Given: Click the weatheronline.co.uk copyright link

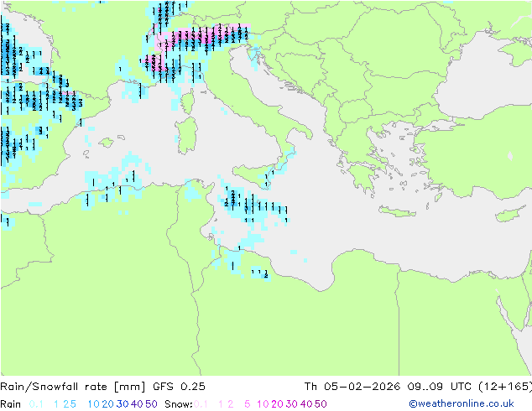Looking at the screenshot, I should (461, 403).
